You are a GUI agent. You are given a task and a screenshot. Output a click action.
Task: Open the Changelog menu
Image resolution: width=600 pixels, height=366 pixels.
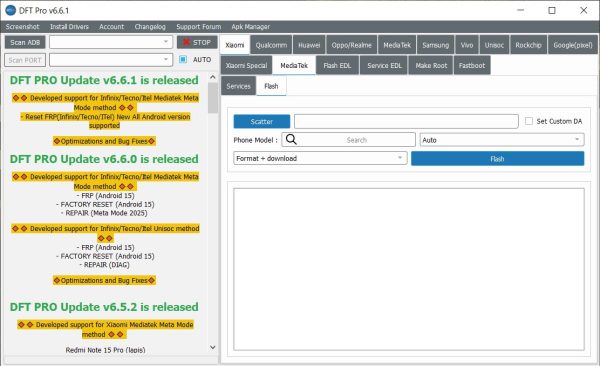[x=150, y=27]
